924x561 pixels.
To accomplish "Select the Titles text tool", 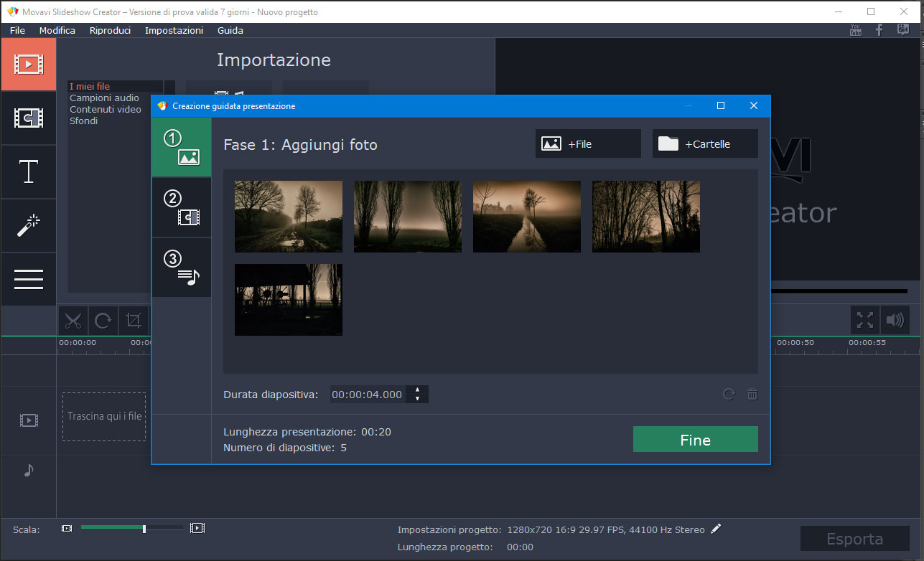I will (29, 172).
